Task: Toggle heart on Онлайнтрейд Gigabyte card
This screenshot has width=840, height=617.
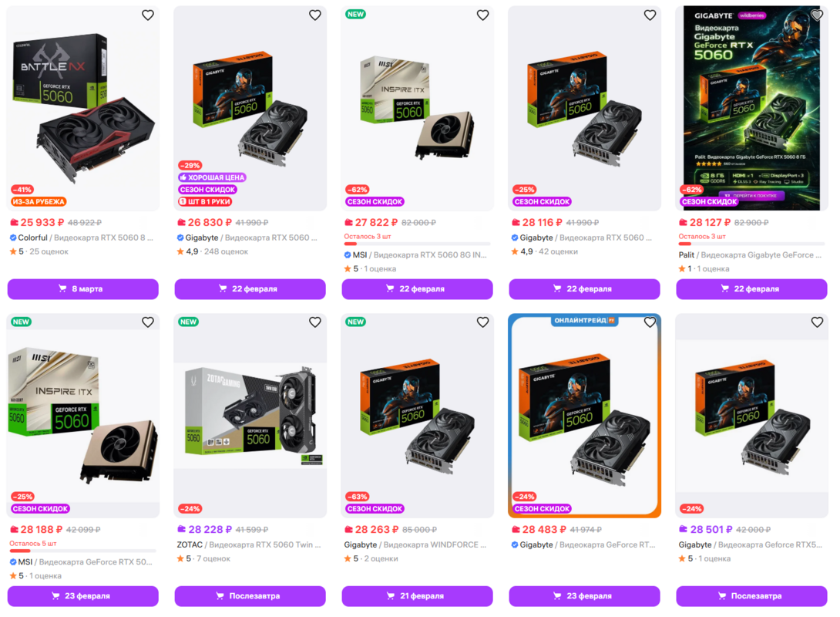Action: pyautogui.click(x=650, y=322)
